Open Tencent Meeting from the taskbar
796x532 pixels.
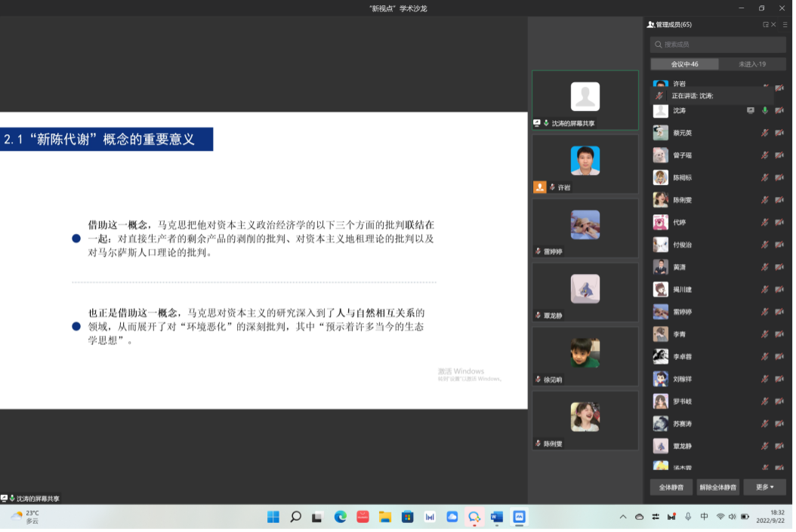pos(519,517)
